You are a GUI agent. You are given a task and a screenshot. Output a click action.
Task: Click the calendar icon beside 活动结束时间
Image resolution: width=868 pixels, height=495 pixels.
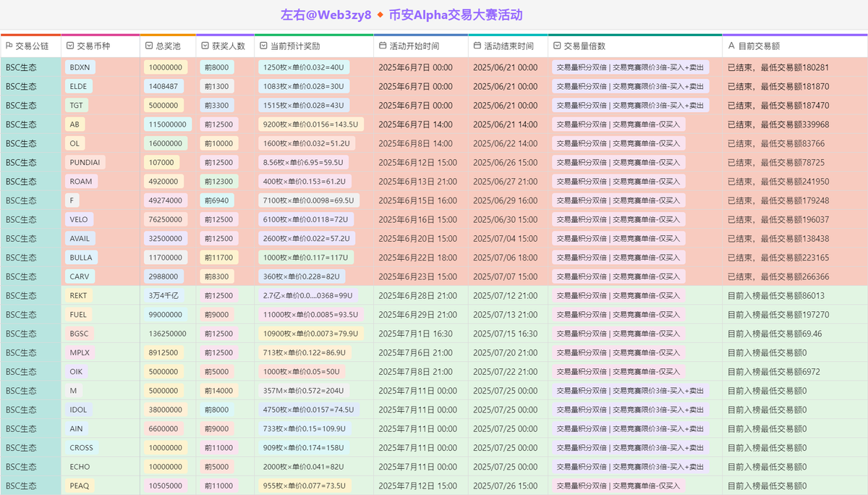[x=477, y=46]
